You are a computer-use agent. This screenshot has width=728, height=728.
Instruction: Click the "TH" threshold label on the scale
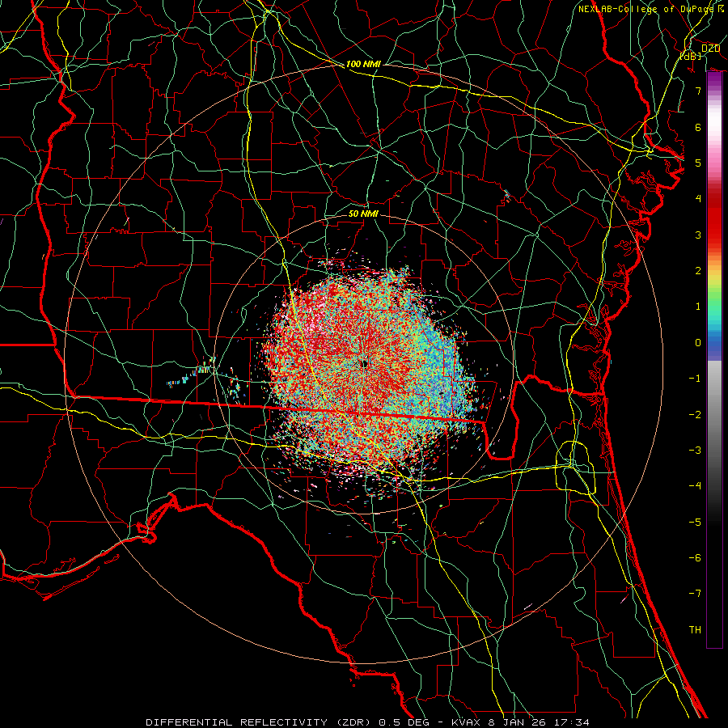[x=695, y=630]
